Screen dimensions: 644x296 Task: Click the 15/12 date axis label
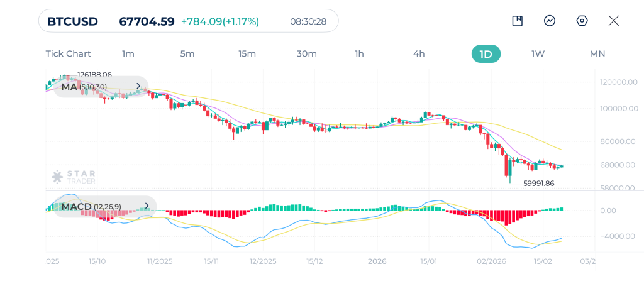pos(314,261)
